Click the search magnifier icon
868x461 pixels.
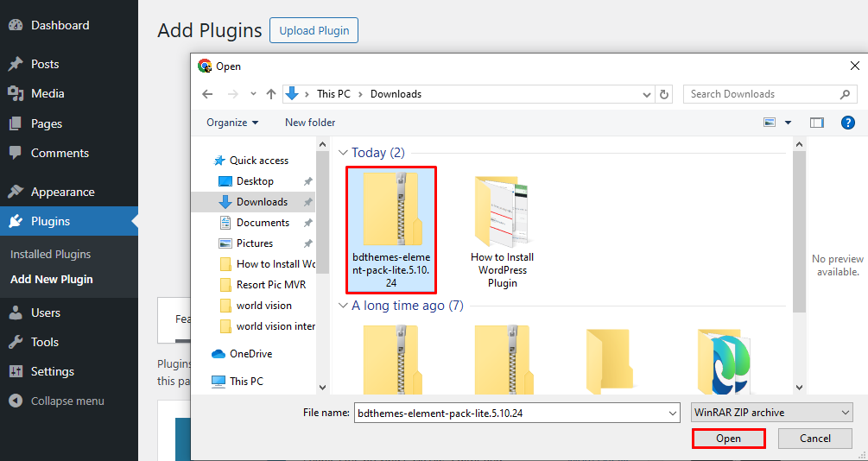tap(845, 94)
